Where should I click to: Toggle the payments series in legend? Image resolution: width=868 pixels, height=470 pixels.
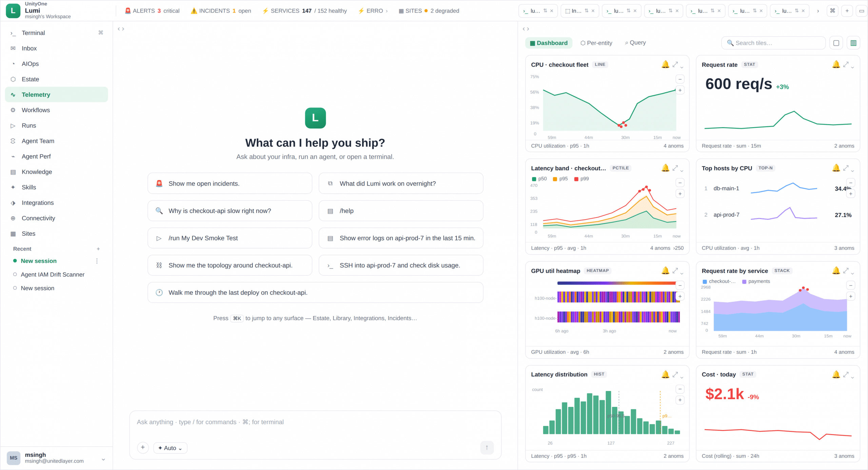click(x=756, y=281)
